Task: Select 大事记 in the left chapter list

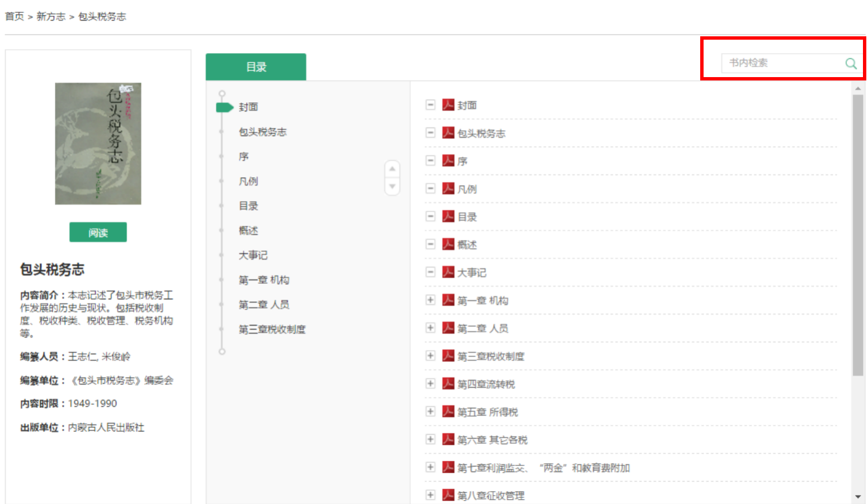Action: tap(253, 255)
